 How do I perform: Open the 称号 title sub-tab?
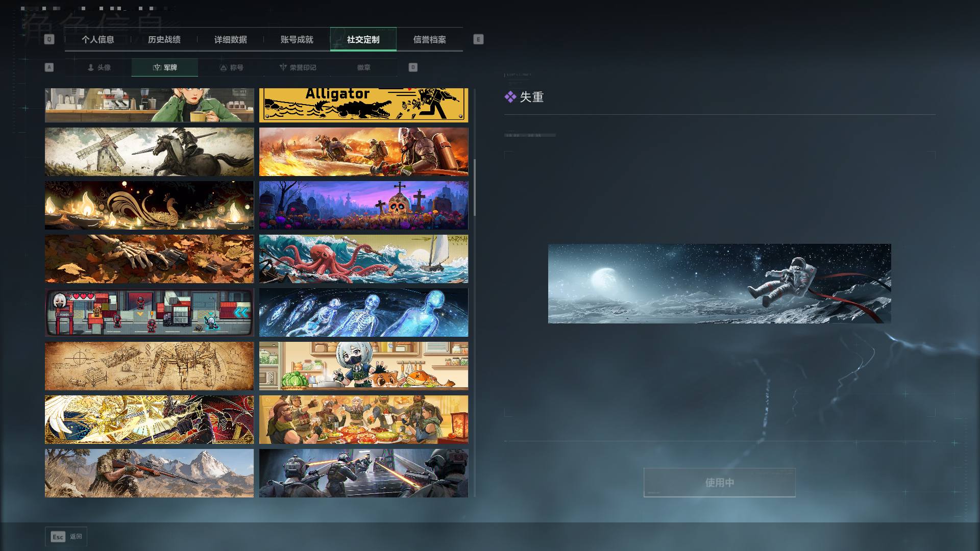231,67
